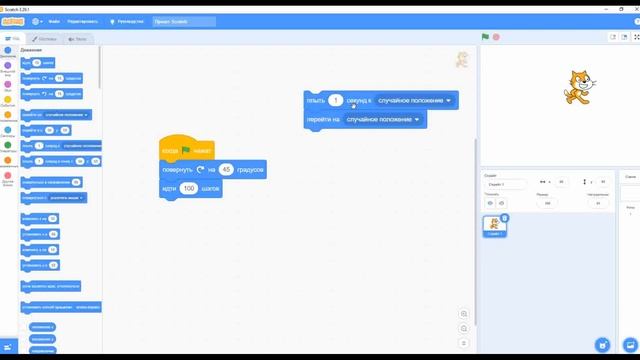Stop the project with the red stop button
This screenshot has width=640, height=360.
click(496, 37)
